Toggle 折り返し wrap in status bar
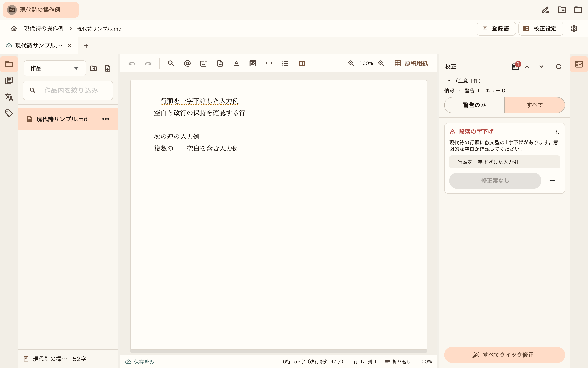588x368 pixels. point(398,362)
